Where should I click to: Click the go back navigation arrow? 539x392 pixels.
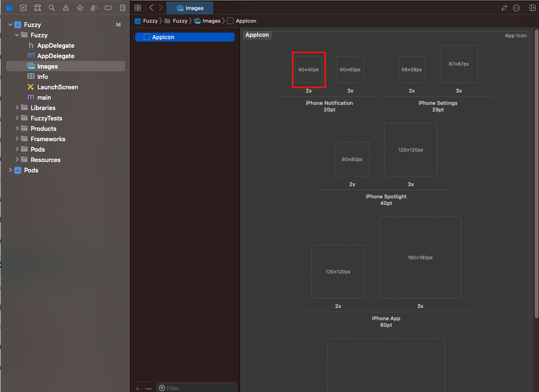151,8
